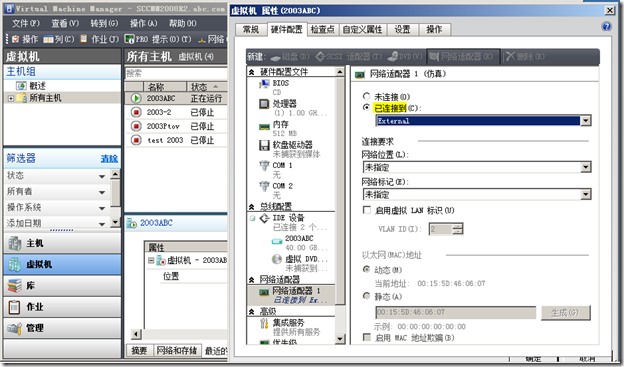Enable the 启用虚拟 LAN 标识 checkbox

[367, 210]
